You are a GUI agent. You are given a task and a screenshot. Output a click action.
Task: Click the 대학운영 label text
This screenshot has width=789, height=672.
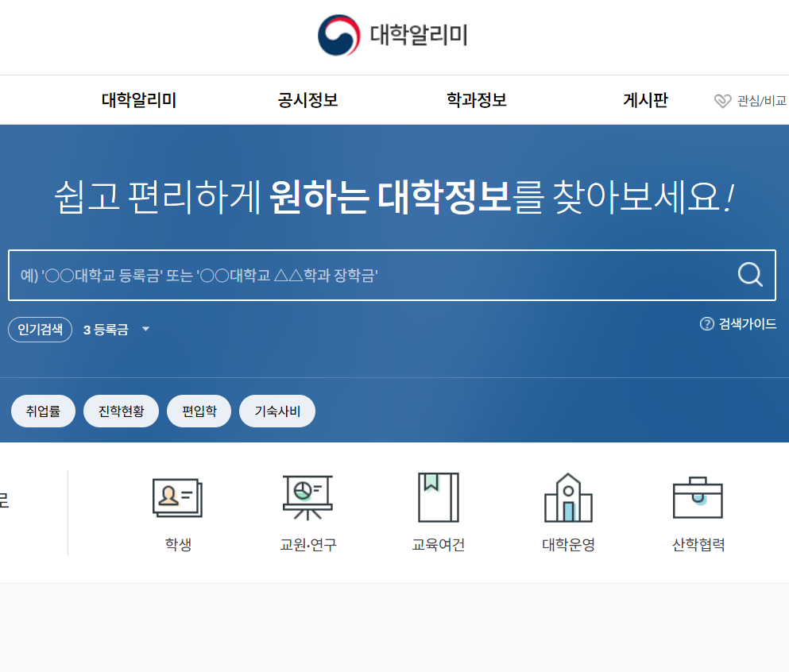568,544
